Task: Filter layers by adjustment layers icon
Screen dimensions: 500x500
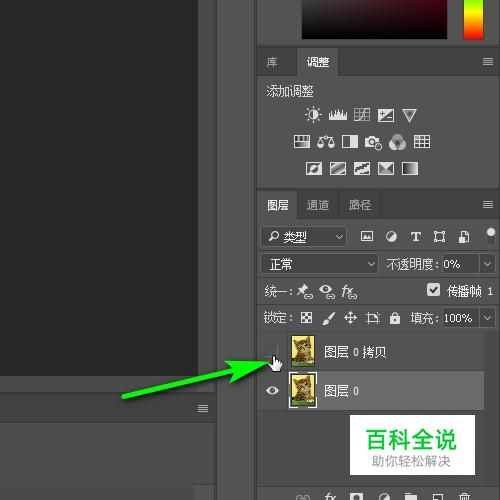Action: click(391, 237)
